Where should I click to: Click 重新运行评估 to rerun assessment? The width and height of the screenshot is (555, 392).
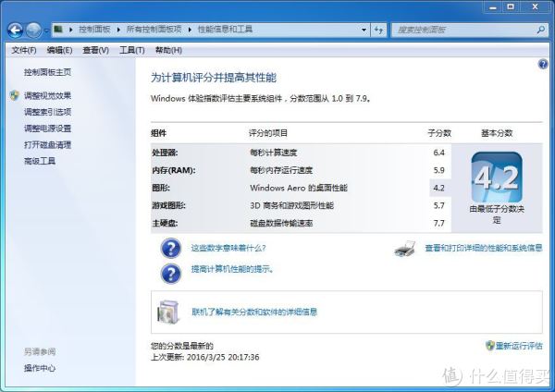click(519, 346)
